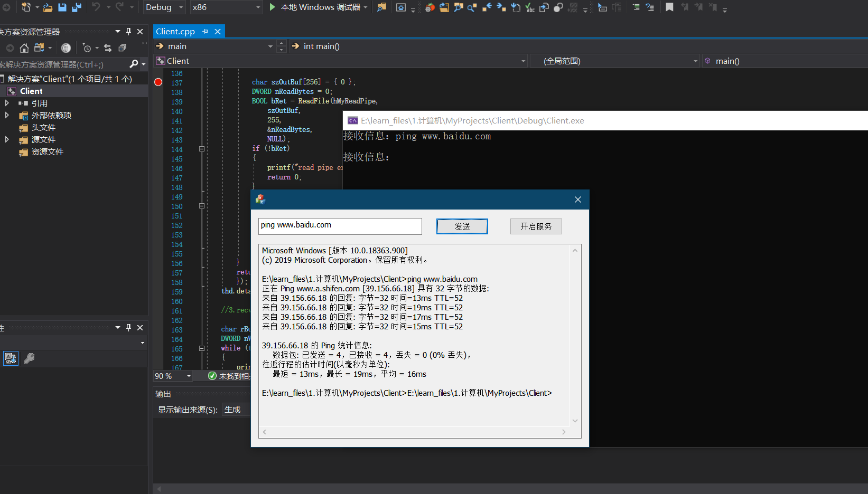The image size is (868, 494).
Task: Close the ping dialog window
Action: (x=577, y=199)
